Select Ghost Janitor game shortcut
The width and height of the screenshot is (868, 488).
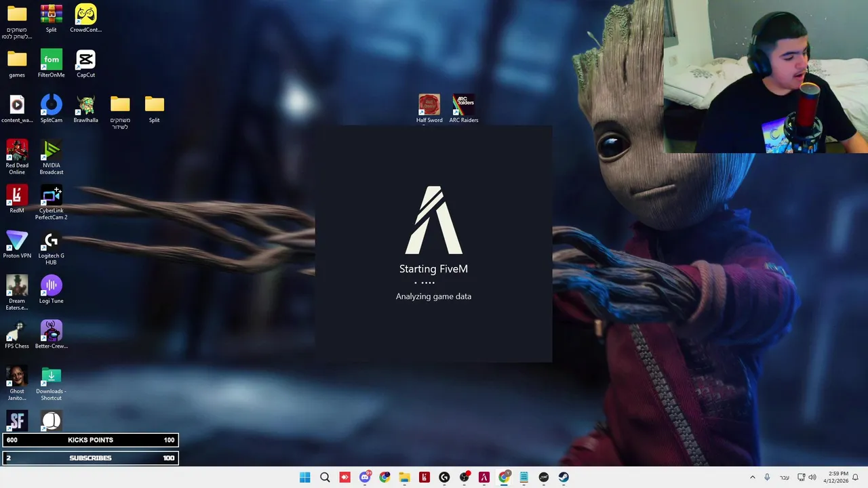click(x=17, y=384)
